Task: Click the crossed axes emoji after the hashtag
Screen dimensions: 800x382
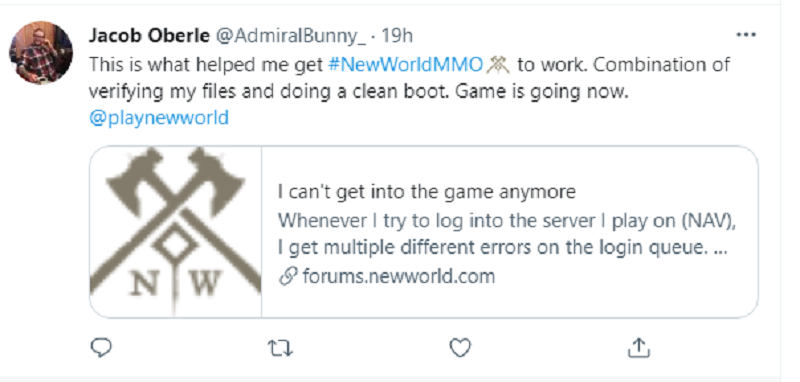Action: point(498,65)
